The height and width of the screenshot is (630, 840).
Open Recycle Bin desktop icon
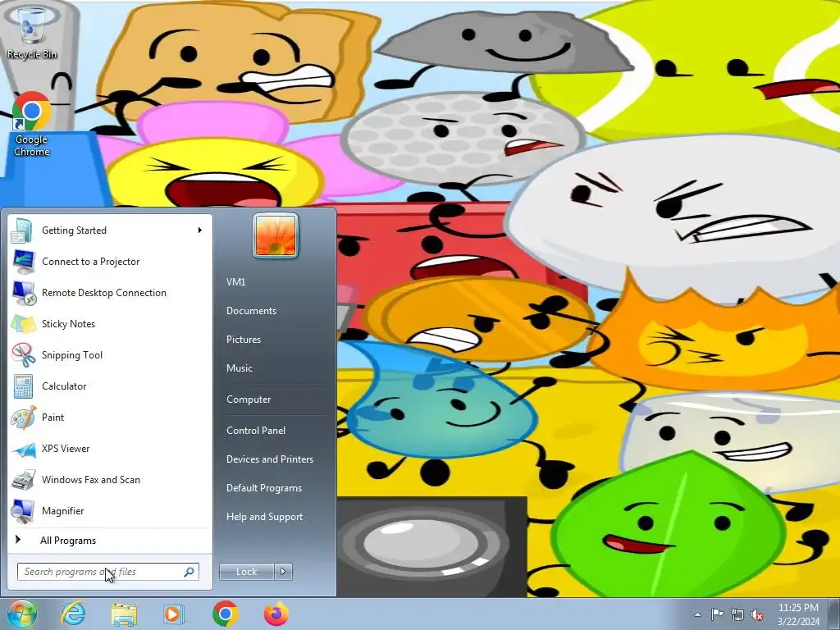point(32,30)
